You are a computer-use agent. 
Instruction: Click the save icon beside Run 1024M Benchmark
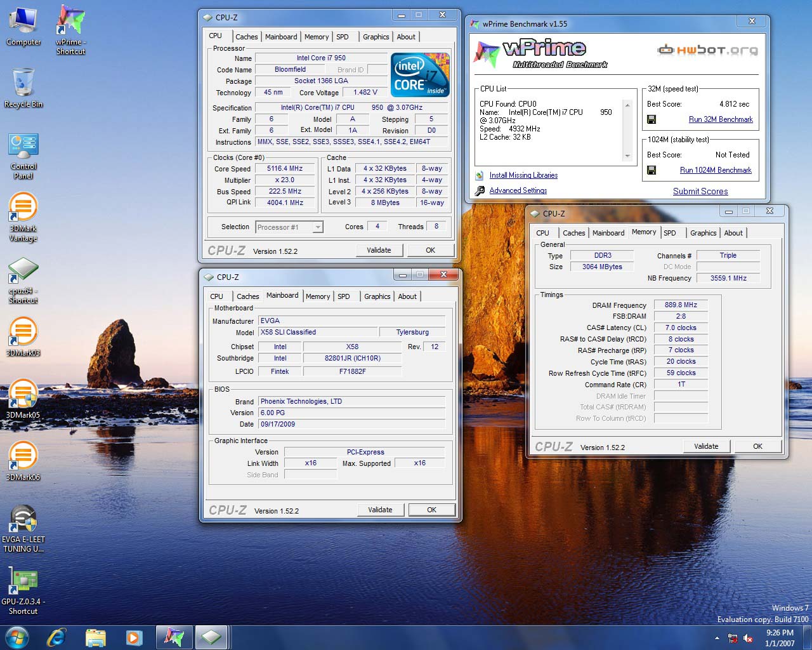(652, 170)
